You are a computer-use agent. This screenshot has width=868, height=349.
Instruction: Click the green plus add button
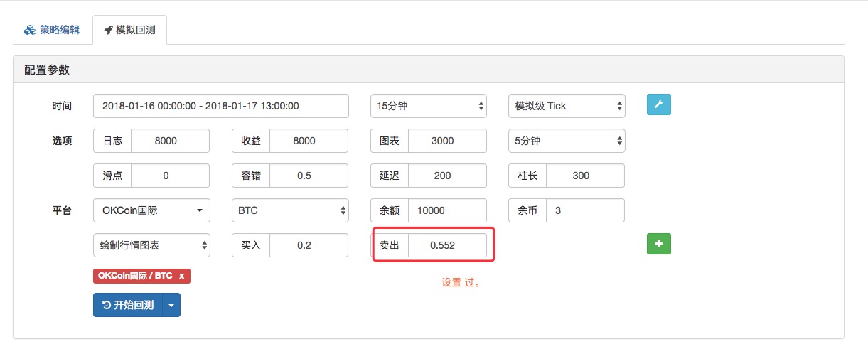point(658,244)
